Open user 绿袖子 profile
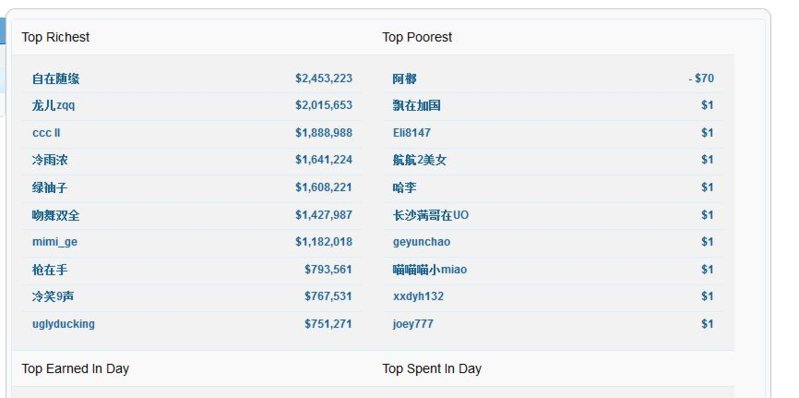The width and height of the screenshot is (799, 398). click(x=50, y=188)
